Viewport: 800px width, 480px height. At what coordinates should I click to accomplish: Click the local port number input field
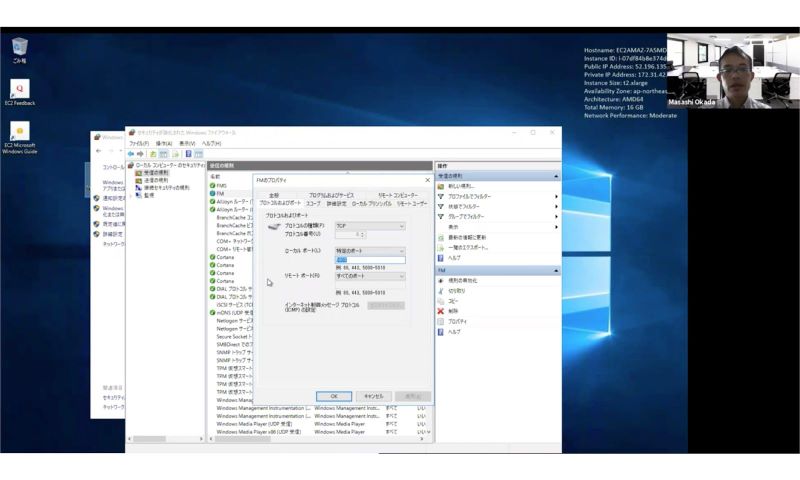coord(370,260)
